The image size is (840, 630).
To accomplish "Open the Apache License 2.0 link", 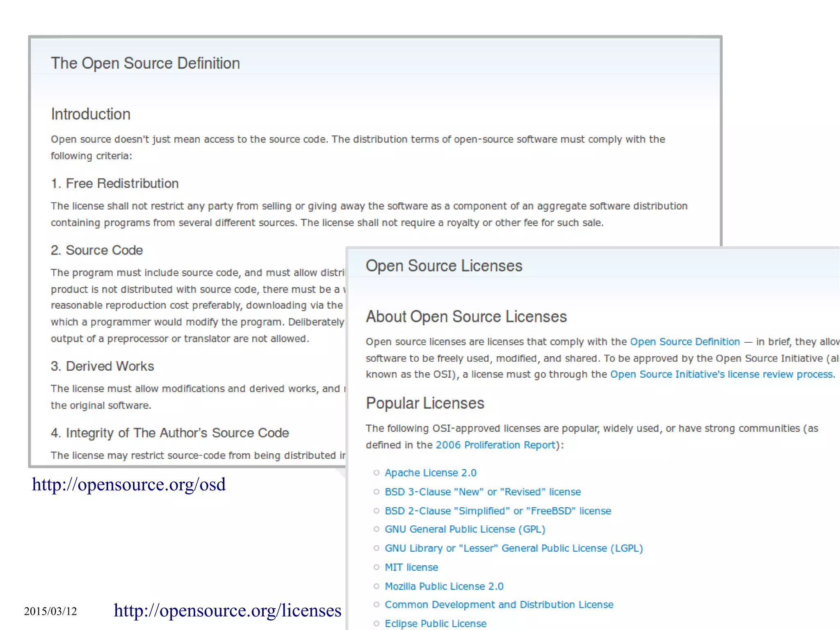I will [x=430, y=473].
